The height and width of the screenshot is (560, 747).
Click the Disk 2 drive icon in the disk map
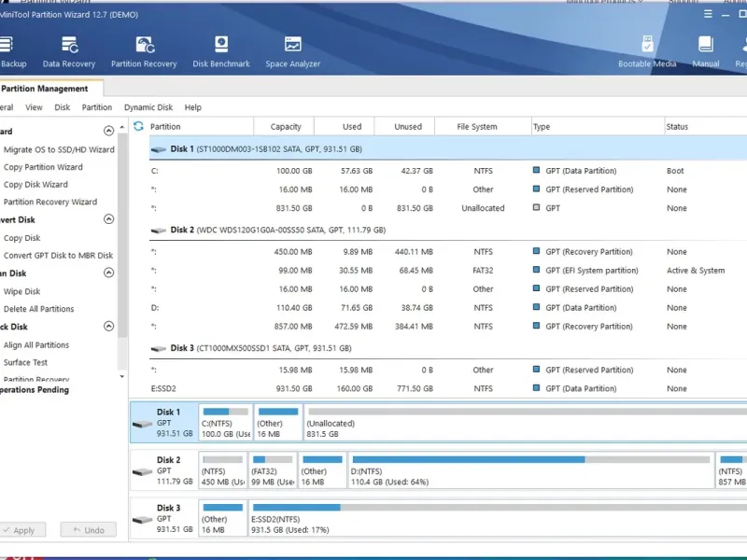pos(142,471)
